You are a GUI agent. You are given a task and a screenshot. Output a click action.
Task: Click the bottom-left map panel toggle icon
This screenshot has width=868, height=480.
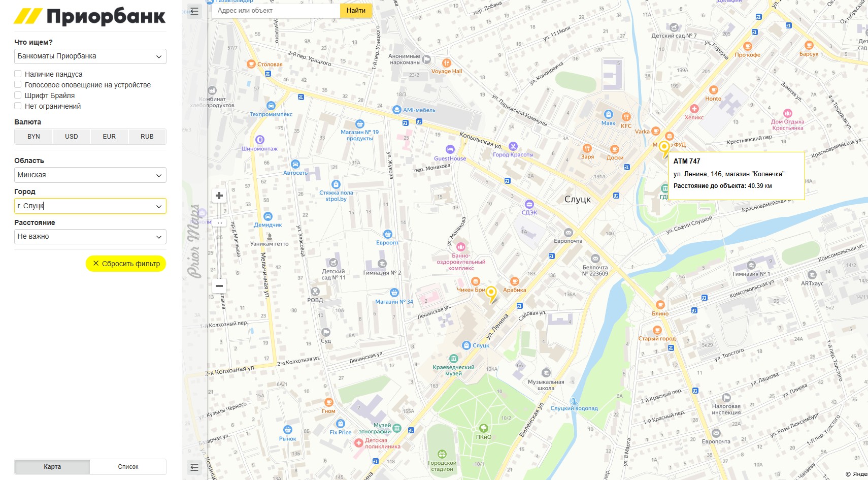coord(194,467)
